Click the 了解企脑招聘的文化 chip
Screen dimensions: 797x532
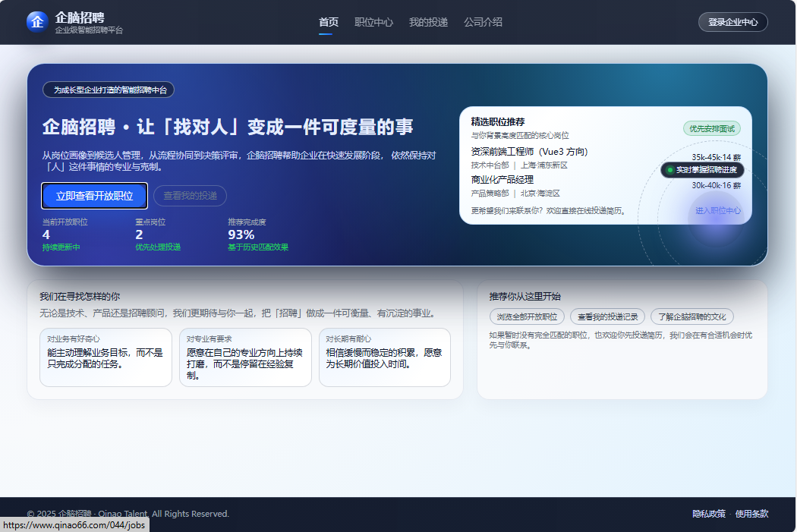691,316
